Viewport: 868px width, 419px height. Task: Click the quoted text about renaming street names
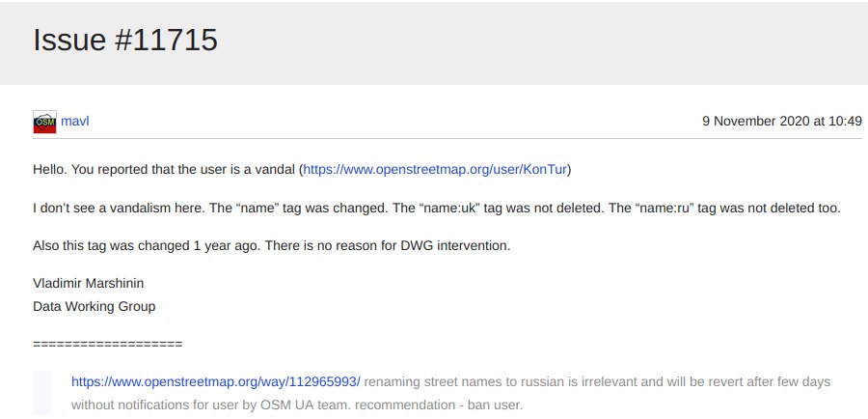597,382
